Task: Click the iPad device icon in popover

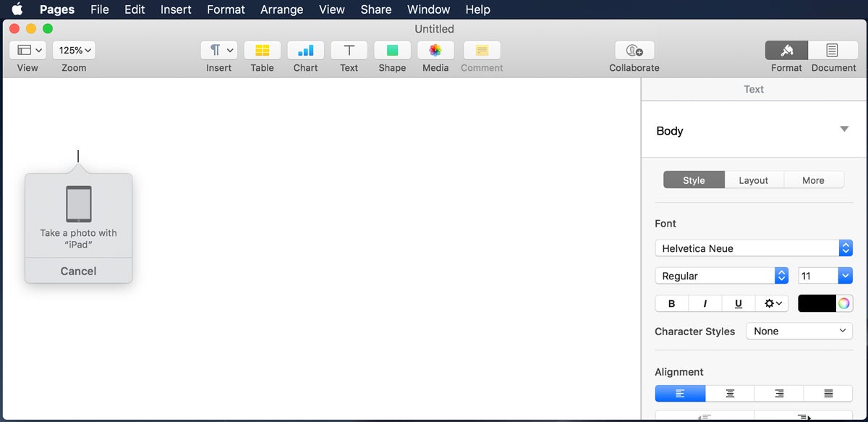Action: (x=79, y=204)
